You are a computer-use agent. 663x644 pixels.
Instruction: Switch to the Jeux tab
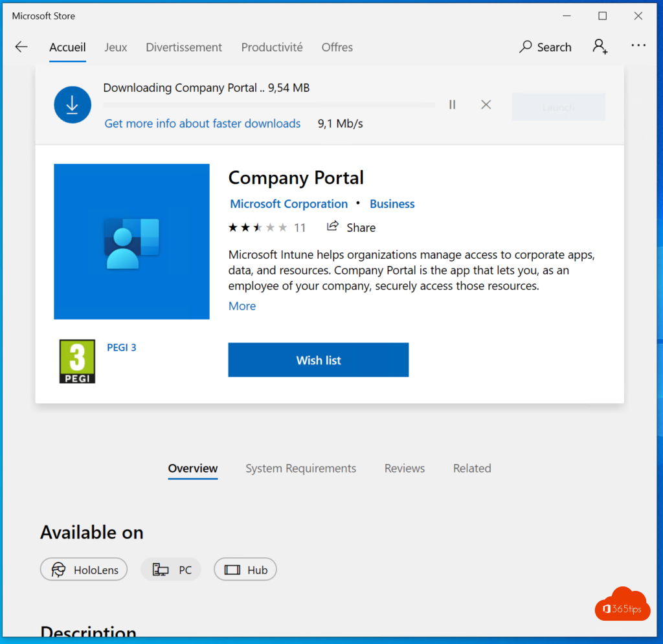coord(116,47)
